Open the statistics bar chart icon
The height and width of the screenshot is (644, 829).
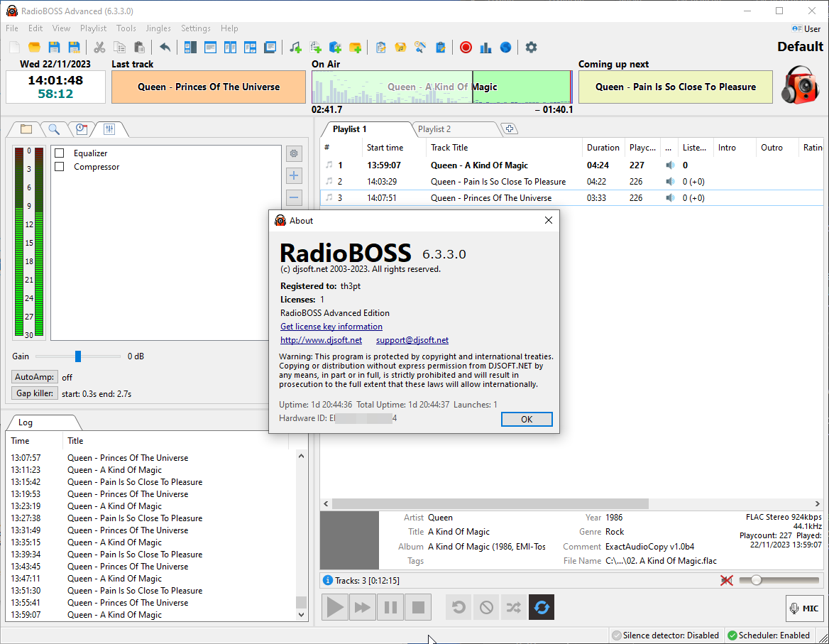click(x=485, y=48)
